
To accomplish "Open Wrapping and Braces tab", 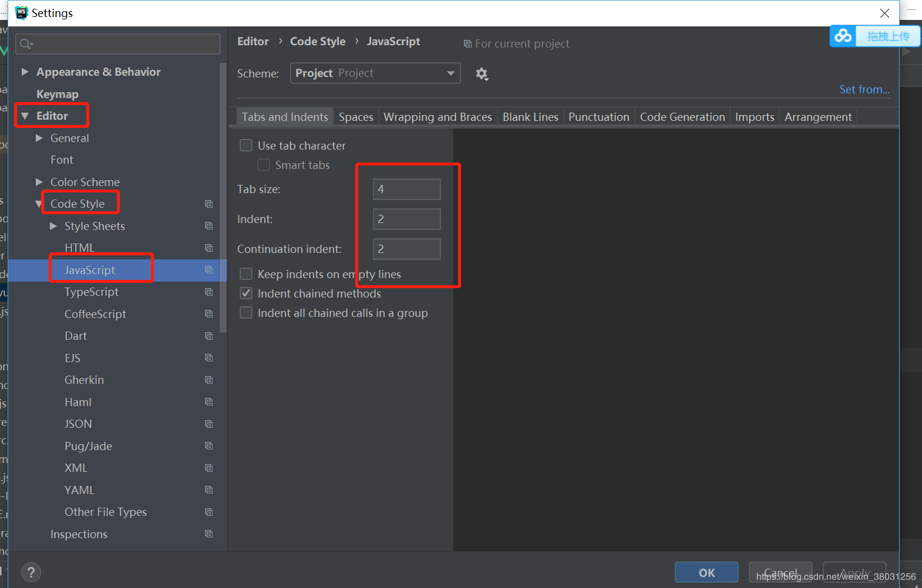I will [438, 117].
